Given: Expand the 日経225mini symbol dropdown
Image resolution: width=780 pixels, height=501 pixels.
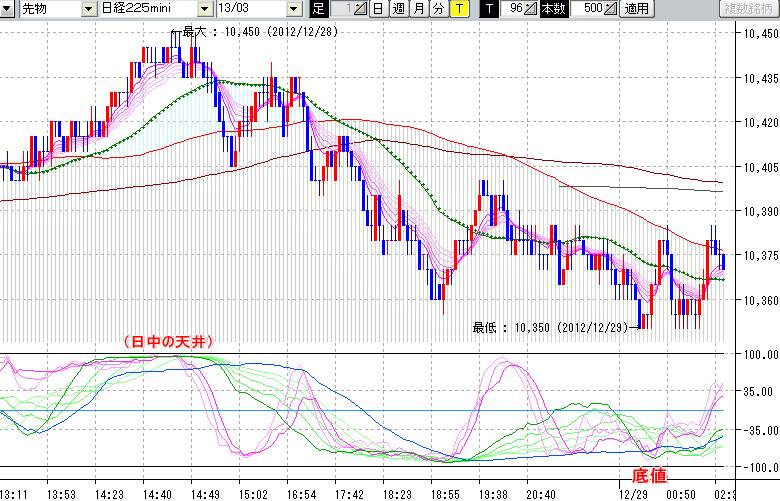Looking at the screenshot, I should [x=205, y=9].
